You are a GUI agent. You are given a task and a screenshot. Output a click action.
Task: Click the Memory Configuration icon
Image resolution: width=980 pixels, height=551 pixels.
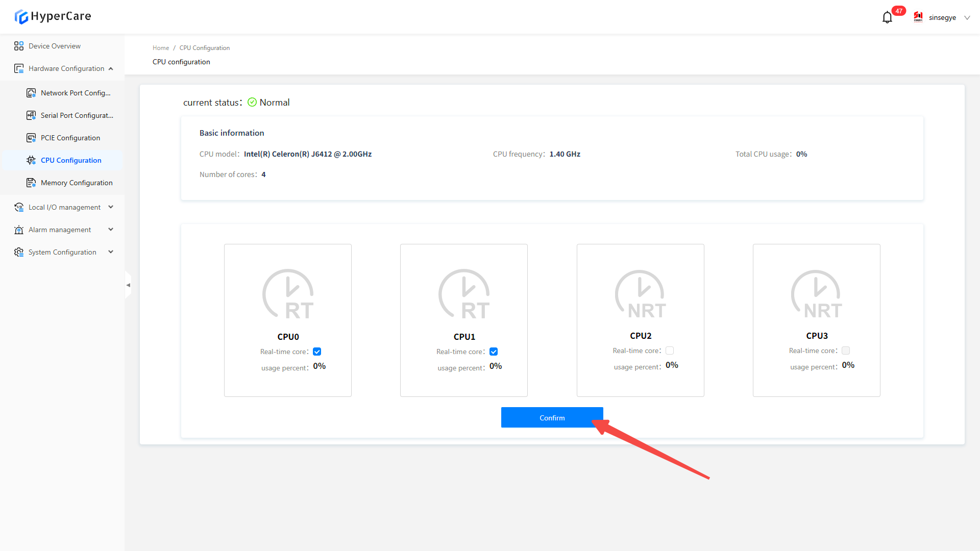[x=31, y=183]
